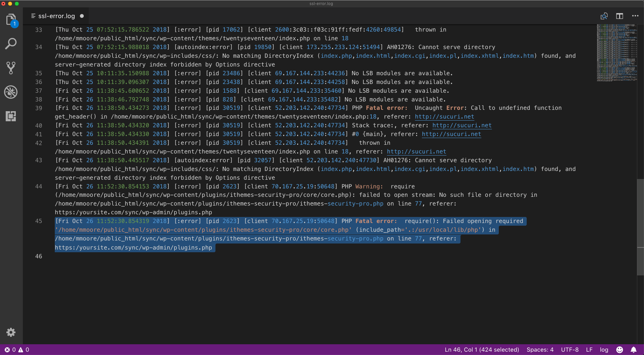Split the editor into two panes
644x355 pixels.
pyautogui.click(x=619, y=16)
